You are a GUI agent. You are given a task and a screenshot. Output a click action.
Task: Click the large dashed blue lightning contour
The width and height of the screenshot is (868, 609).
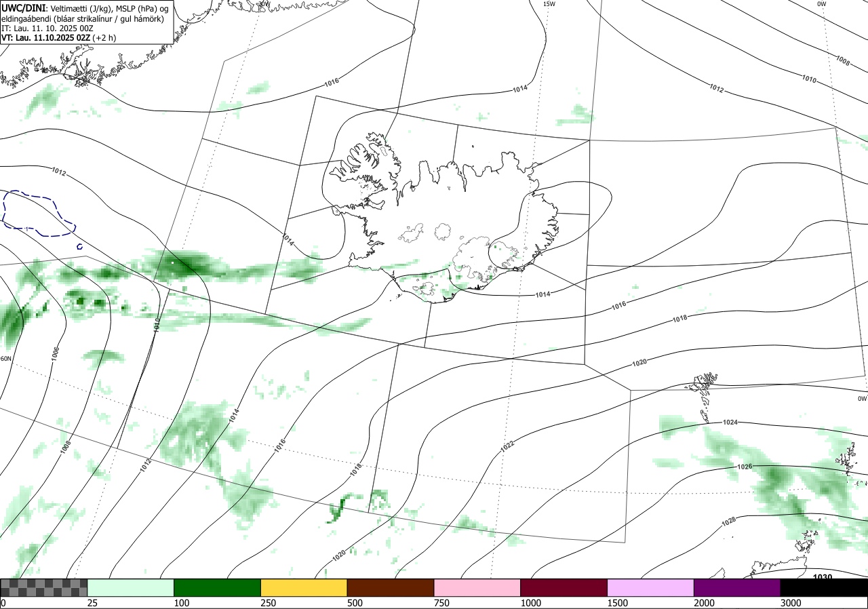click(x=39, y=214)
